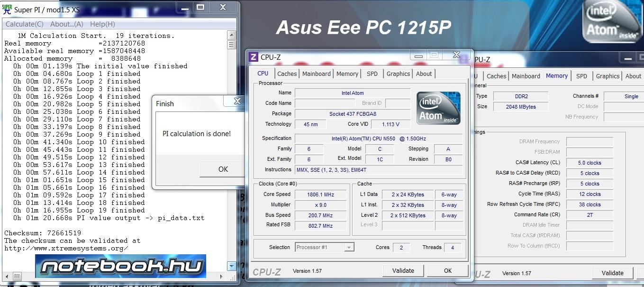Click OK in front CPU-Z window
Image resolution: width=644 pixels, height=287 pixels.
(x=448, y=270)
